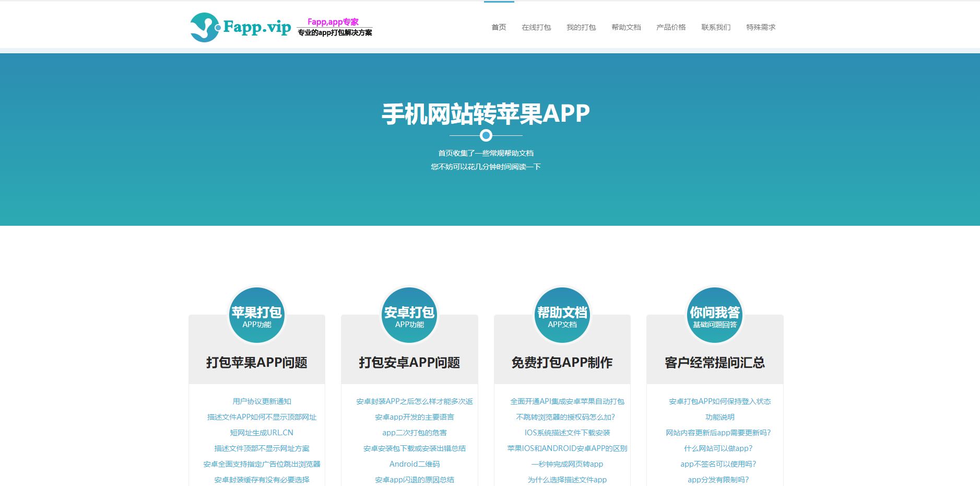Open 联系我们 from navigation

(716, 27)
